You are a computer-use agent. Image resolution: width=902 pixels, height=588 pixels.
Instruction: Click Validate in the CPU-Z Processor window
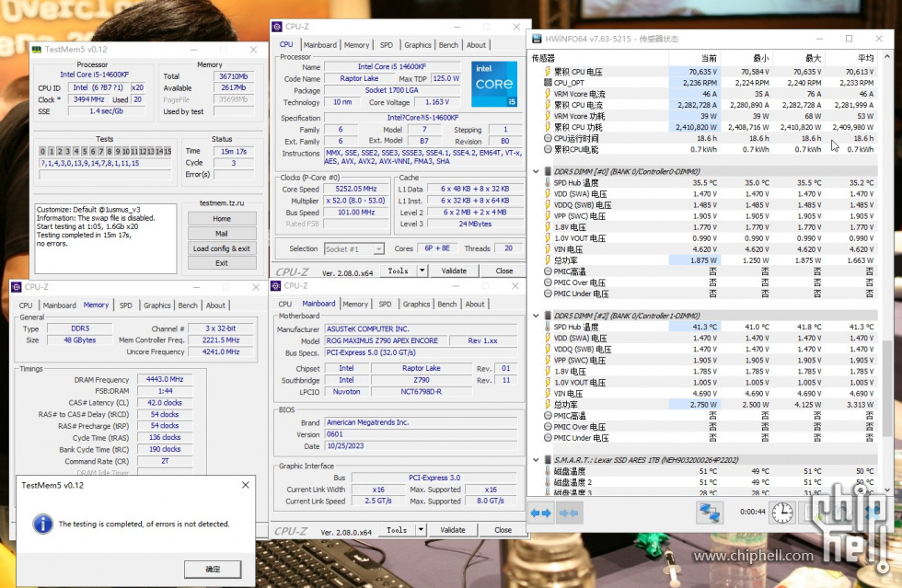[454, 271]
